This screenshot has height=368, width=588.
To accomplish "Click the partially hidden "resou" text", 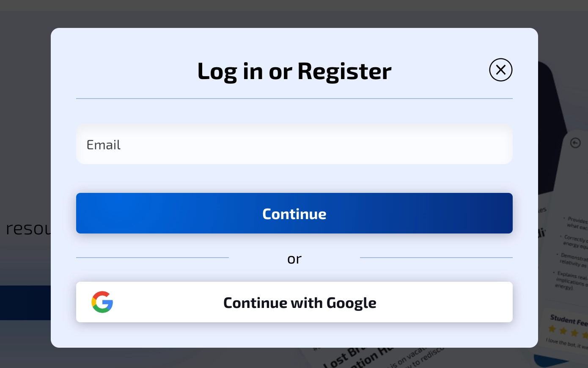I will pos(28,228).
